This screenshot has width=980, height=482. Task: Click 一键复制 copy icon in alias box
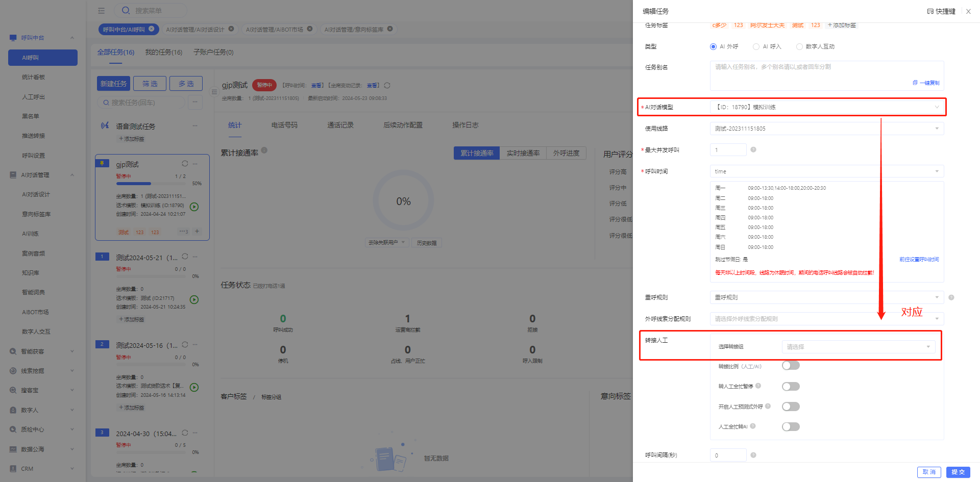point(915,83)
